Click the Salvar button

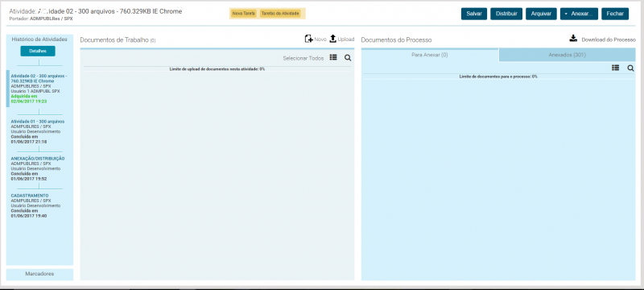point(474,14)
